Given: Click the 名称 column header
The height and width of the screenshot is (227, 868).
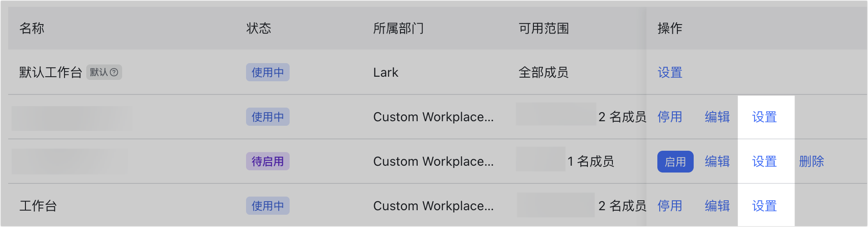Looking at the screenshot, I should pyautogui.click(x=32, y=28).
